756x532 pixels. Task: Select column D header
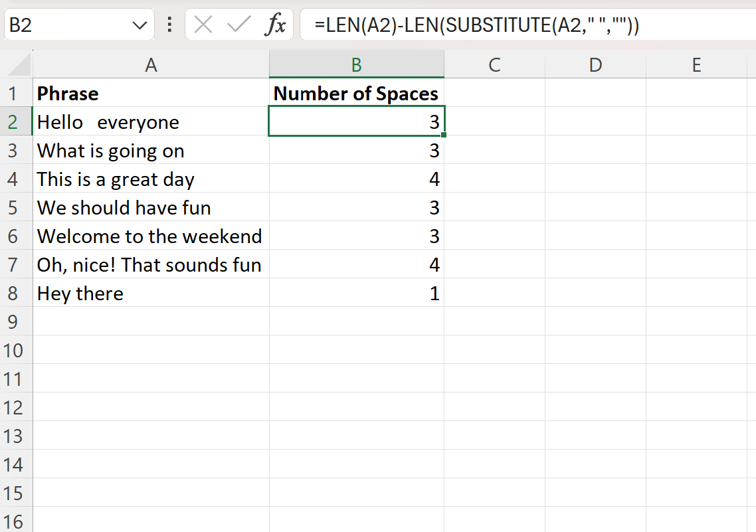click(595, 64)
